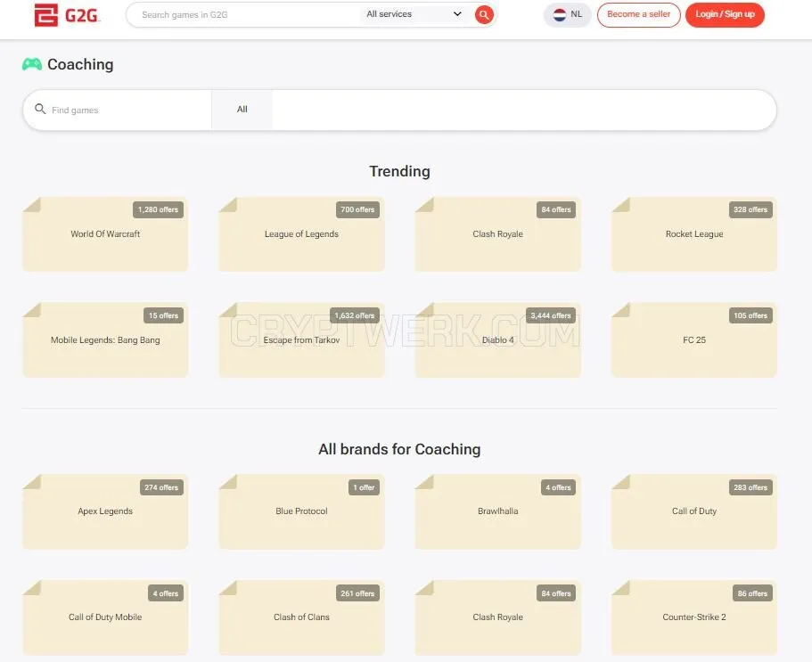Open the All services dropdown
Image resolution: width=812 pixels, height=662 pixels.
click(414, 14)
